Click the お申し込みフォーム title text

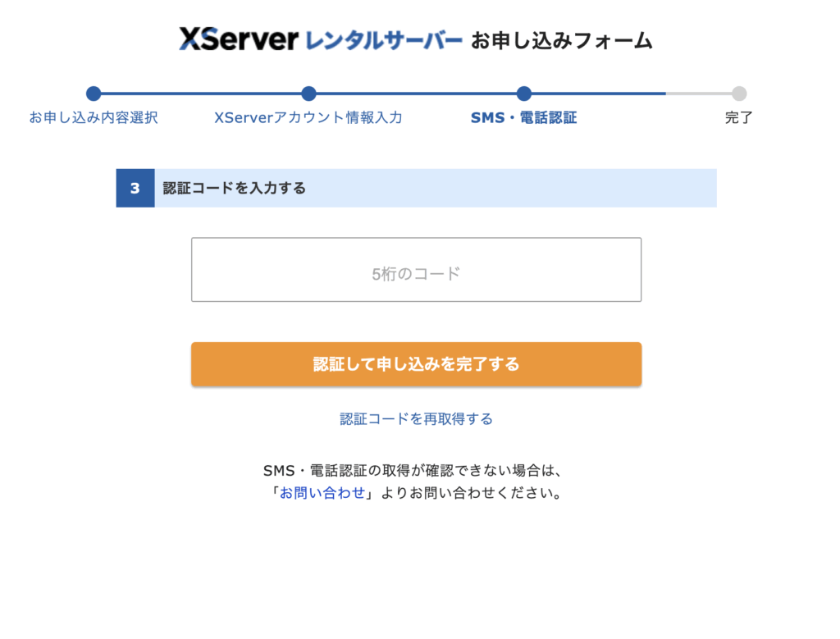(x=562, y=41)
